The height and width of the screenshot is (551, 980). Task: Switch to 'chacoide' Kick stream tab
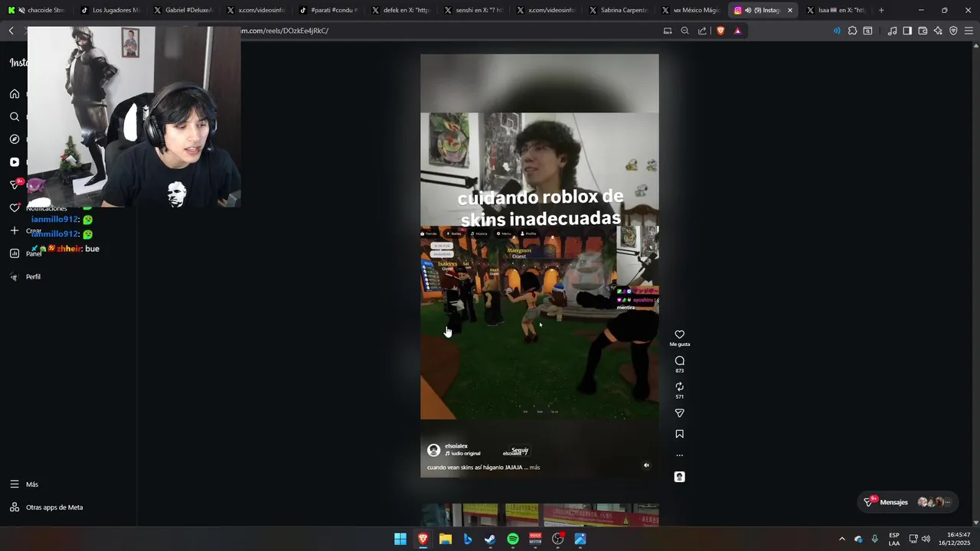[37, 10]
